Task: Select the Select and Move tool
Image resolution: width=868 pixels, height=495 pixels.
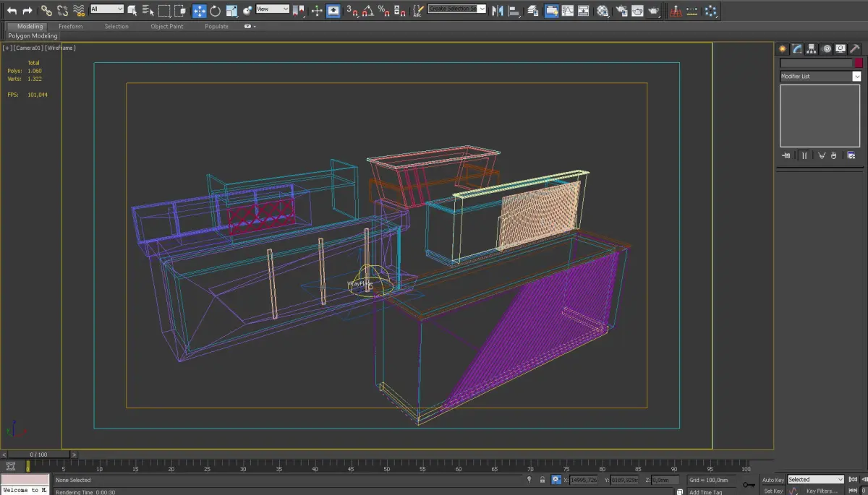Action: pos(199,11)
